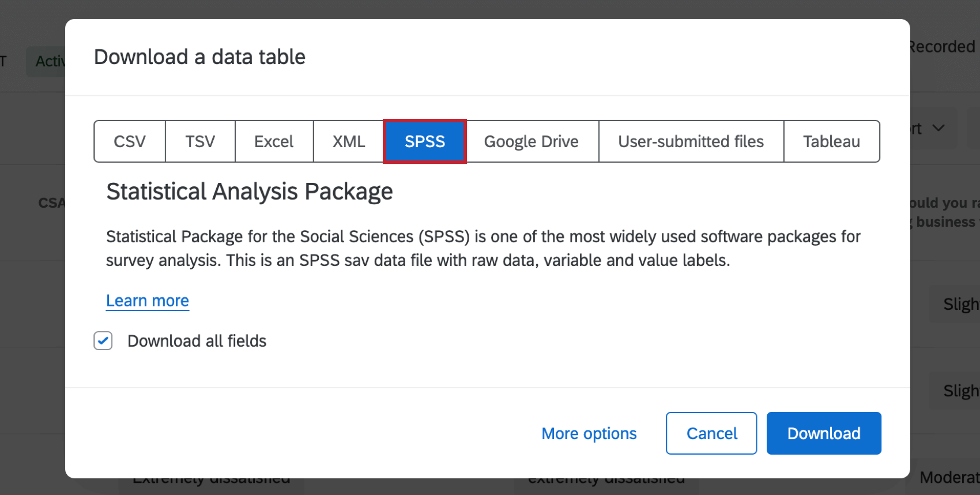This screenshot has height=495, width=980.
Task: Switch to the Google Drive tab
Action: [x=531, y=141]
